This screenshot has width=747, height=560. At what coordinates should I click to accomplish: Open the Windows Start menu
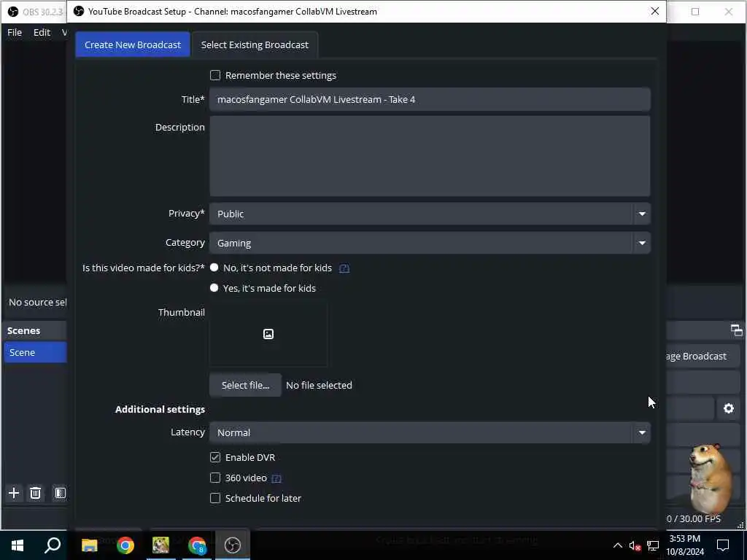[18, 545]
